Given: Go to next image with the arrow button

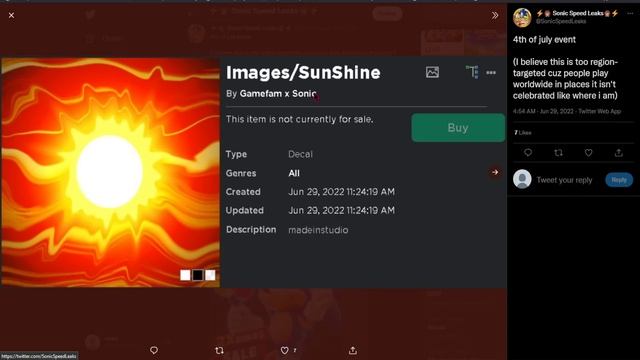Looking at the screenshot, I should click(495, 172).
